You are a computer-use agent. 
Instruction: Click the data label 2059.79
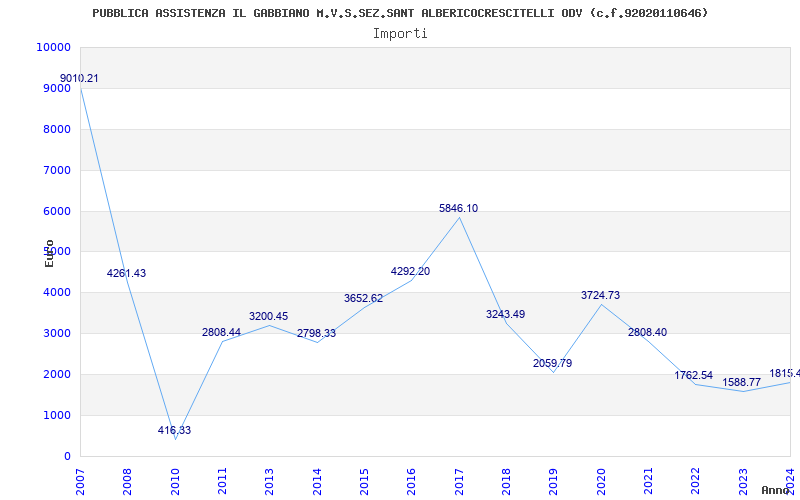click(x=553, y=363)
